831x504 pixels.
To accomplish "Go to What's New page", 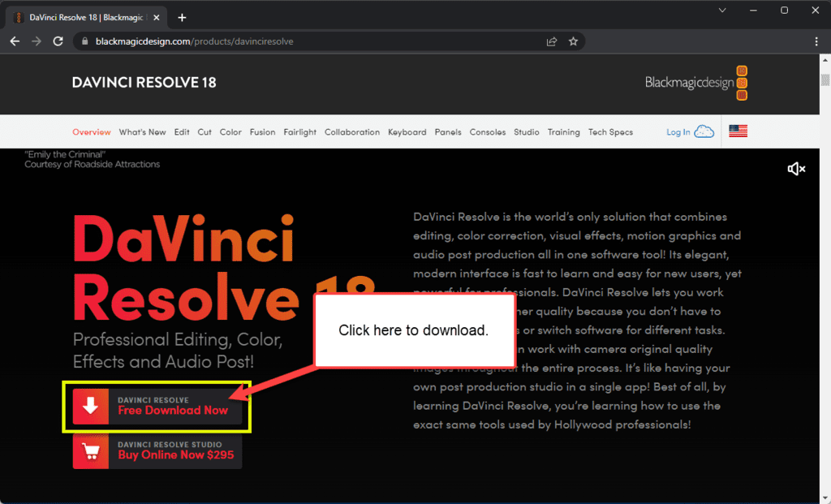I will pyautogui.click(x=142, y=132).
